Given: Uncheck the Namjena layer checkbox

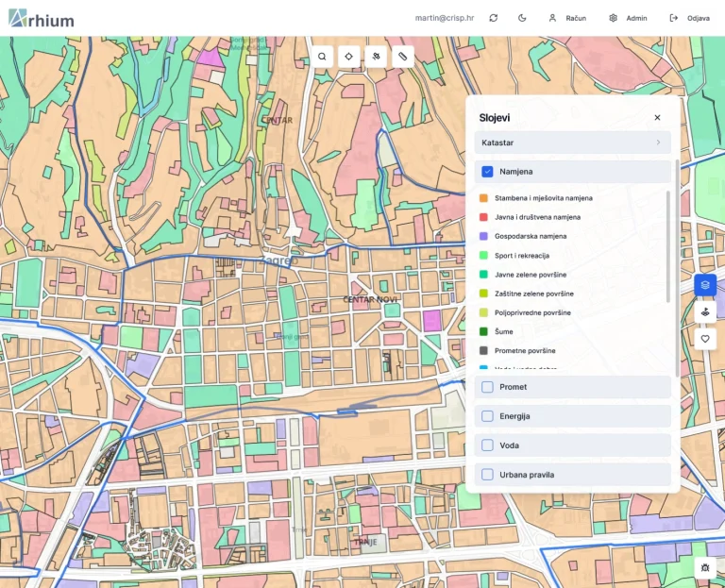Looking at the screenshot, I should pyautogui.click(x=487, y=172).
